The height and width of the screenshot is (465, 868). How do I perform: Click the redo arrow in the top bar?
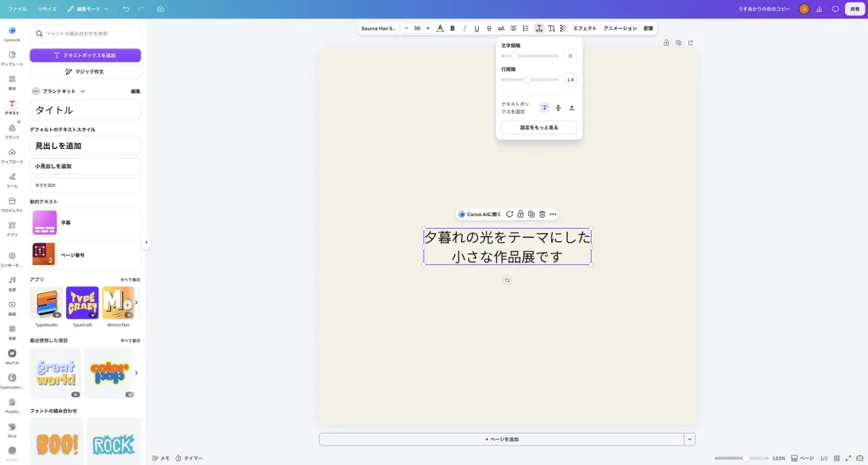141,8
